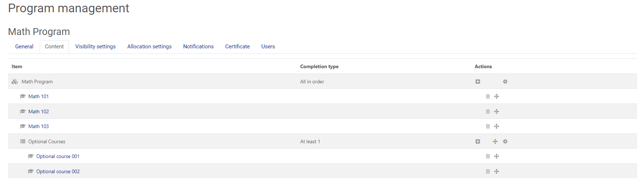
Task: Open Optional course 001 link
Action: coord(58,156)
